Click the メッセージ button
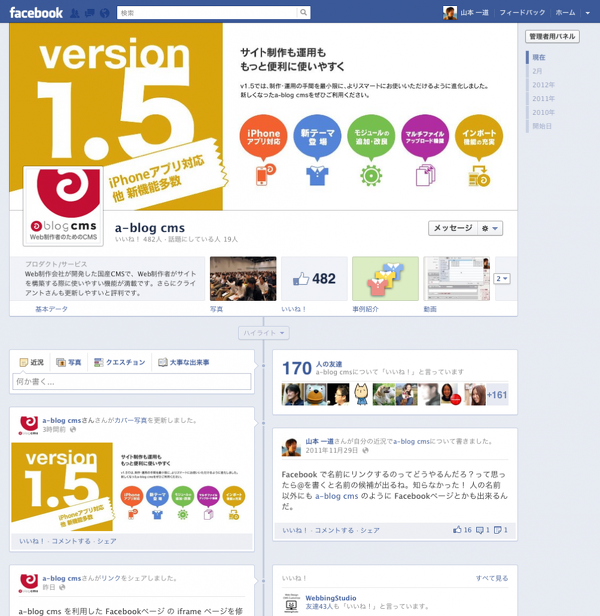 tap(453, 228)
